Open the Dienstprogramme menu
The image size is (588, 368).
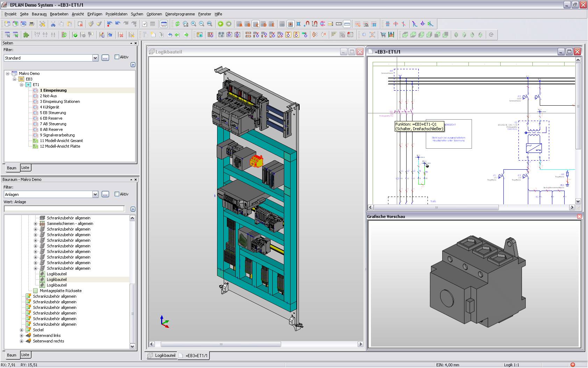point(180,14)
